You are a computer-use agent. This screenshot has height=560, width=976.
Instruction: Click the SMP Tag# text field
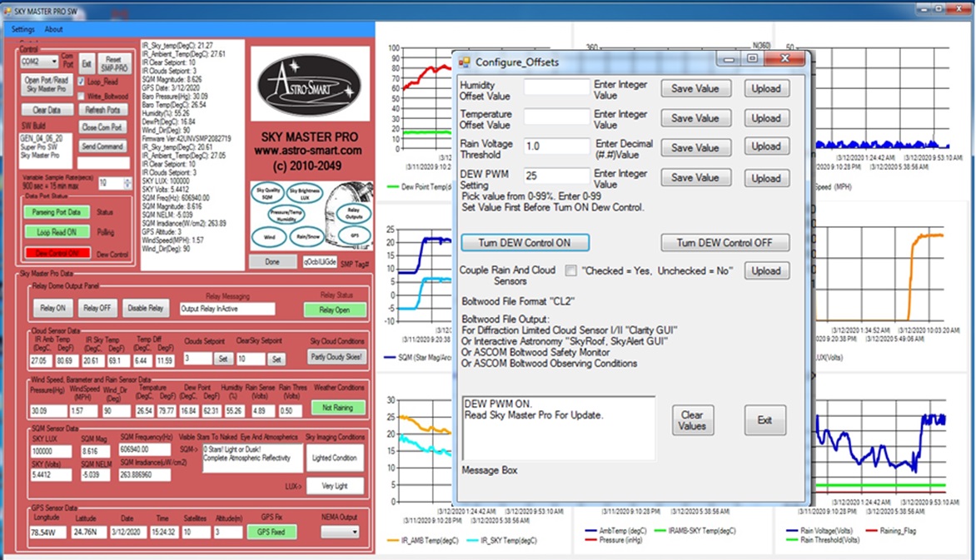(x=320, y=262)
